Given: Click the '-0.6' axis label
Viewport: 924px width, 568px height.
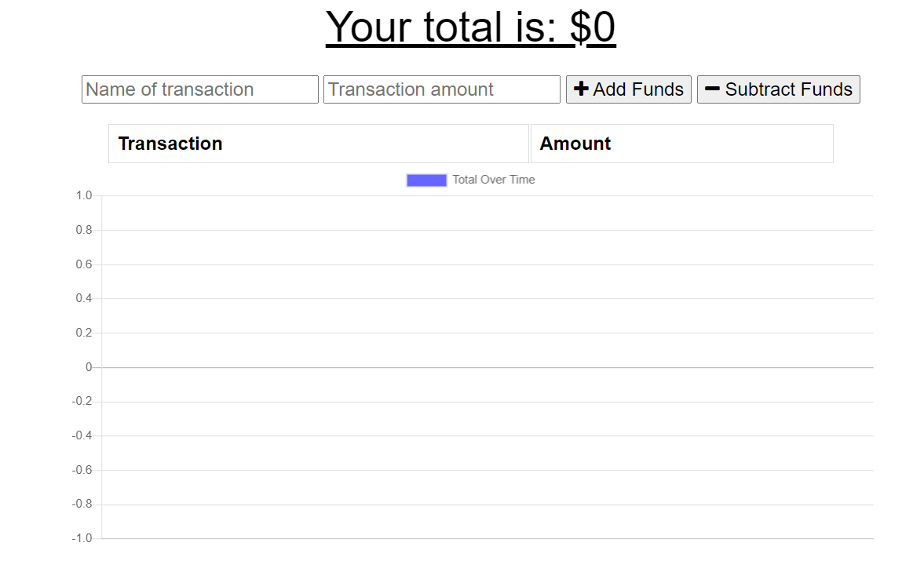Looking at the screenshot, I should click(x=82, y=469).
